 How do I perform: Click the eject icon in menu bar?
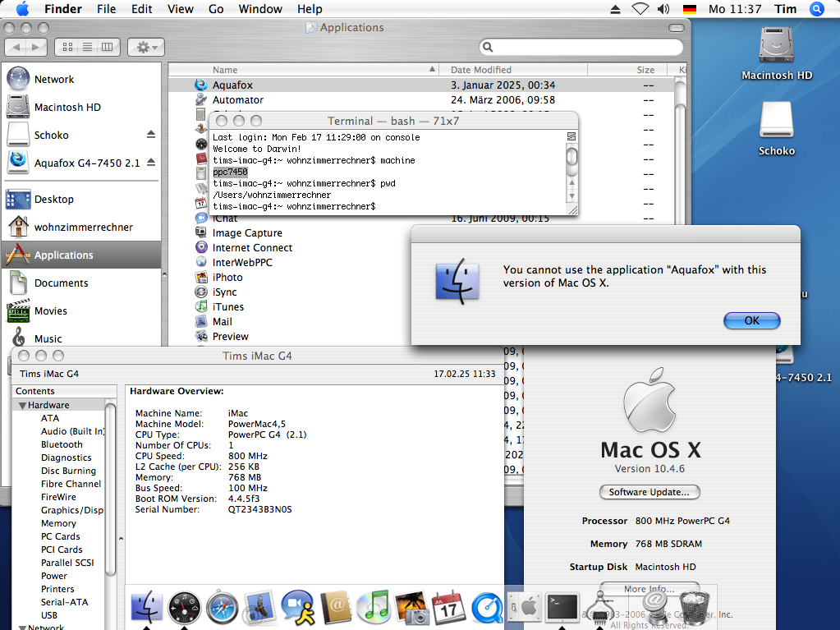616,9
